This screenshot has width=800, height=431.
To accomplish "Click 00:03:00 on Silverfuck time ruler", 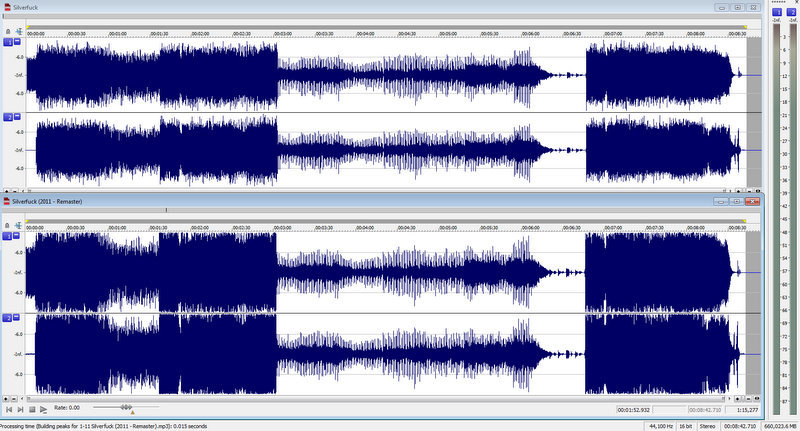I will tap(283, 34).
